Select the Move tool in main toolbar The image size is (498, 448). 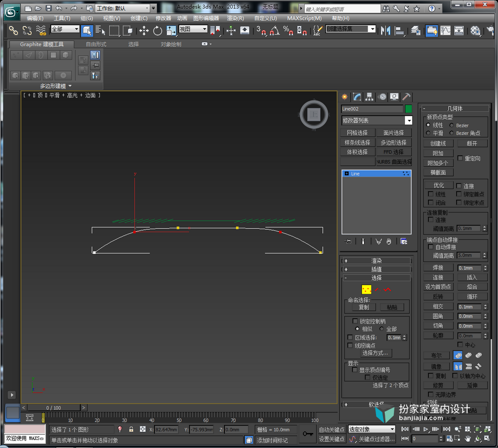tap(144, 30)
